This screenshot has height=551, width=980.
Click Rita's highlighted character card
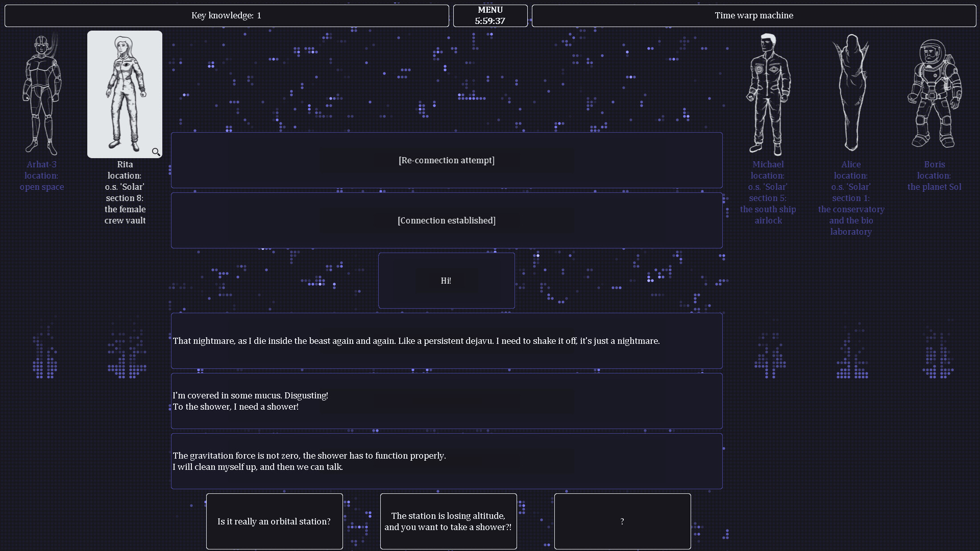[x=125, y=94]
